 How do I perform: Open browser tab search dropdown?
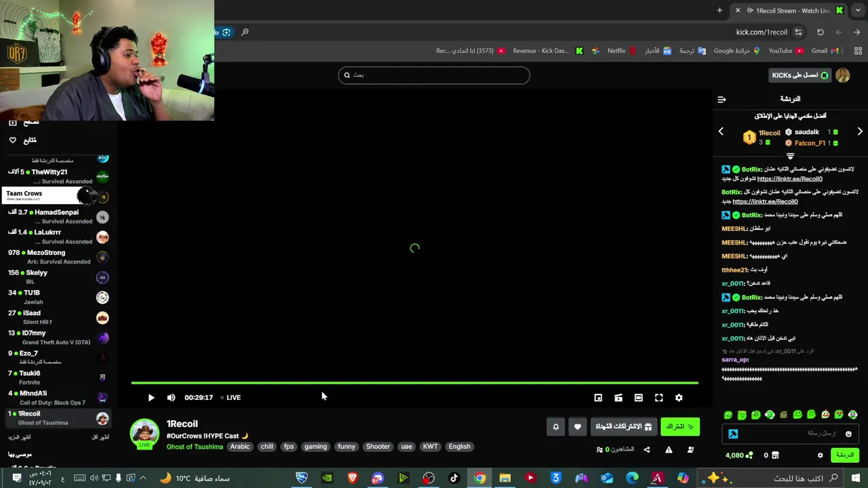tap(858, 10)
